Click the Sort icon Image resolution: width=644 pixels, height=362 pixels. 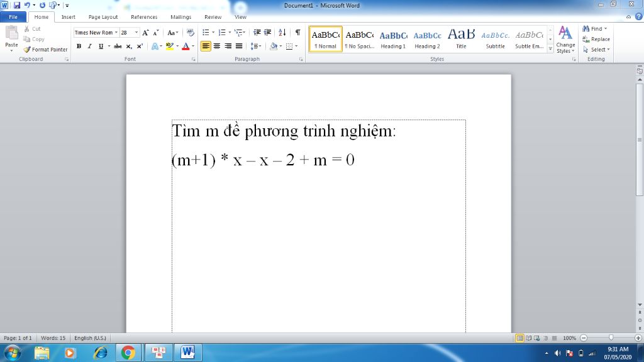[x=282, y=33]
